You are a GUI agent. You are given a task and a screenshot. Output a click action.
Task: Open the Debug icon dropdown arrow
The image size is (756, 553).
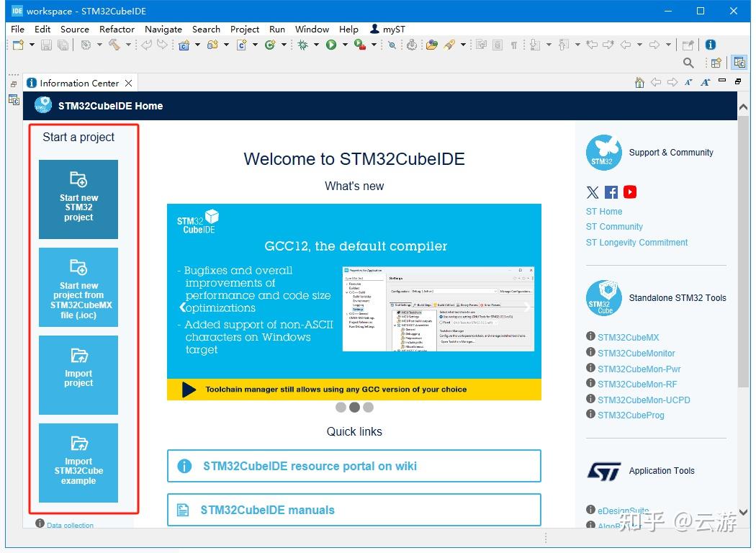tap(315, 45)
